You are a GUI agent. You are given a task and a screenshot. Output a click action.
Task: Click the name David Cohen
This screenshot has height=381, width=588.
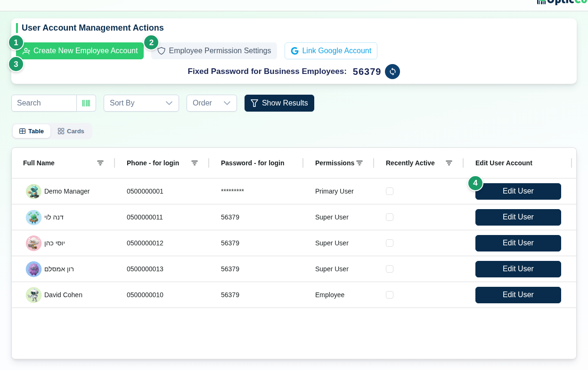[x=63, y=295]
